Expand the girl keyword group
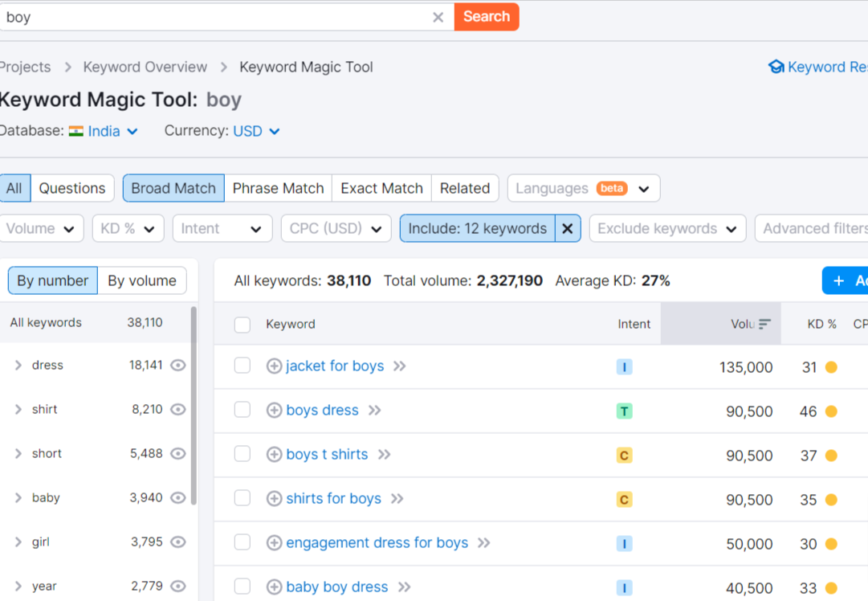The height and width of the screenshot is (601, 868). 18,542
